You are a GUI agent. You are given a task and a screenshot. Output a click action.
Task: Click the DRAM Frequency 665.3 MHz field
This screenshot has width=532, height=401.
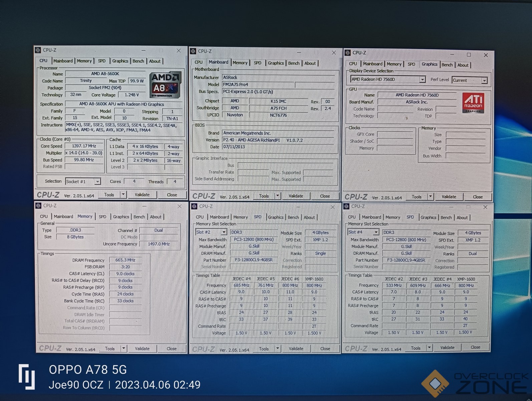point(125,260)
